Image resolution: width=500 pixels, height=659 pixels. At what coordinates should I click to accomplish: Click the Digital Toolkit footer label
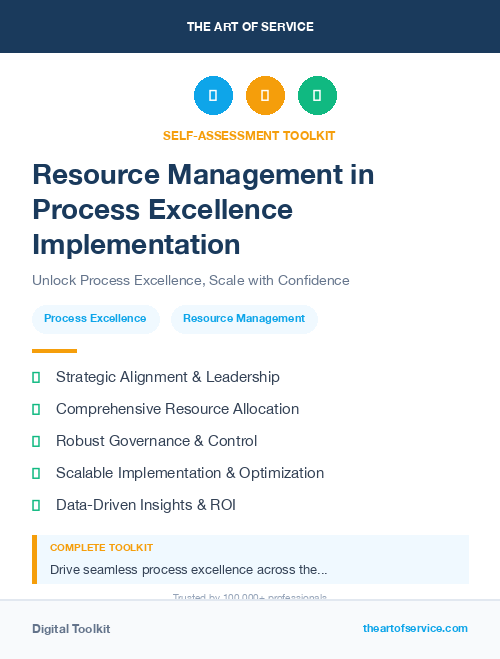click(x=71, y=629)
